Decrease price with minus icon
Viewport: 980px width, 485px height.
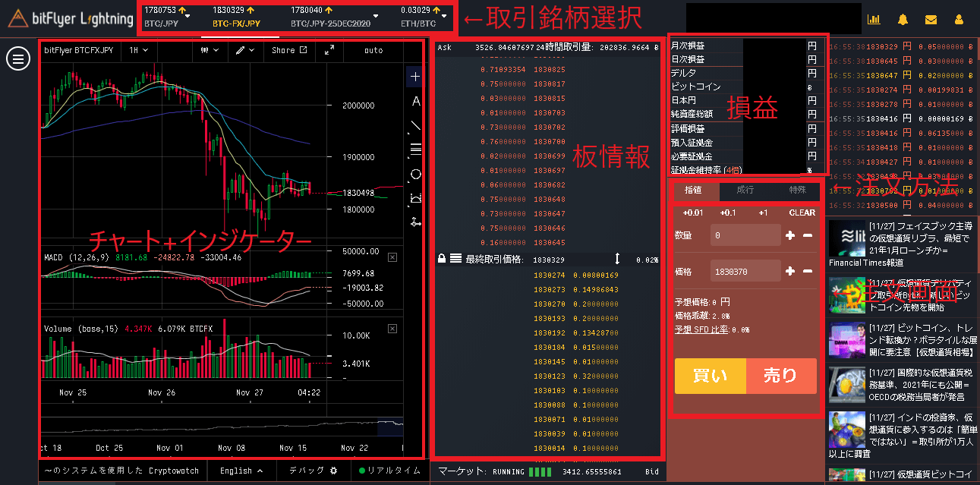(x=808, y=271)
